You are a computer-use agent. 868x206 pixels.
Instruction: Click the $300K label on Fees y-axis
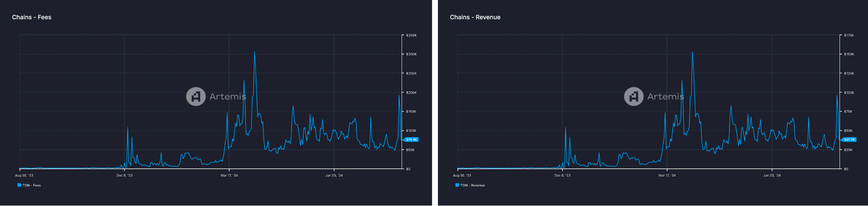411,54
